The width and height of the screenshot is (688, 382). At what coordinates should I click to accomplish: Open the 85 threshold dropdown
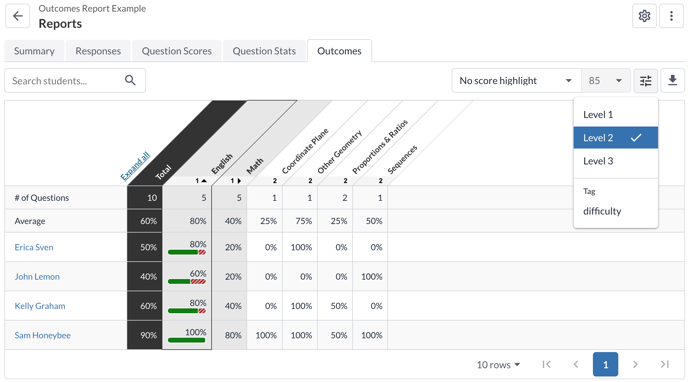606,81
